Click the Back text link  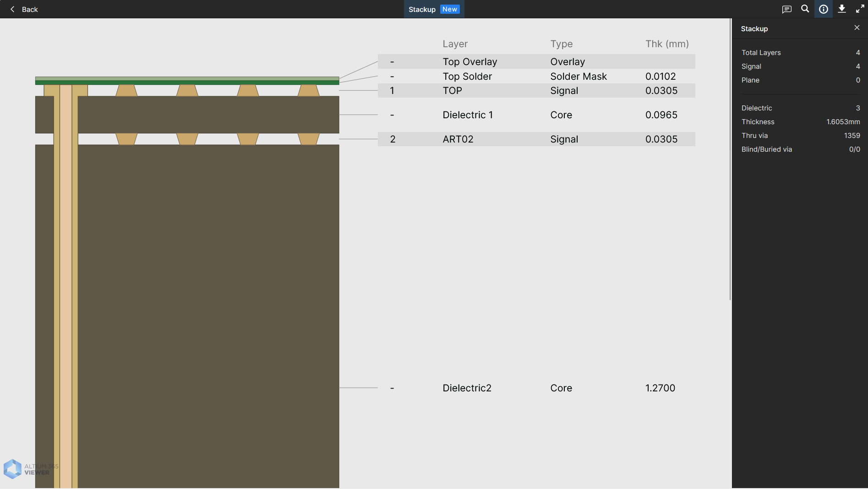pyautogui.click(x=30, y=9)
